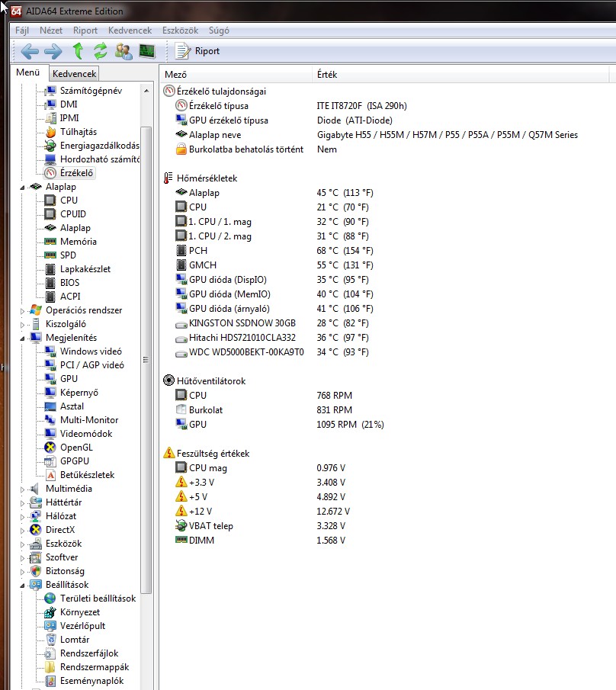
Task: Collapse the Megjelenítés tree node
Action: click(22, 339)
